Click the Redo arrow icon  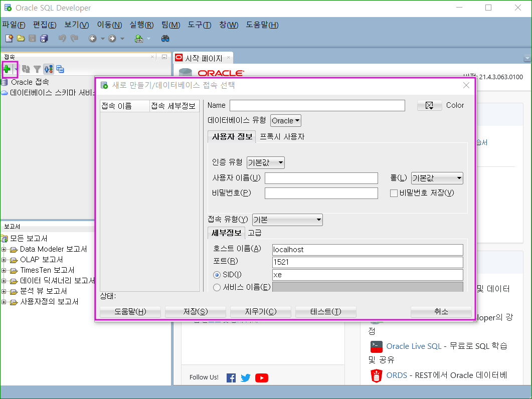[74, 38]
